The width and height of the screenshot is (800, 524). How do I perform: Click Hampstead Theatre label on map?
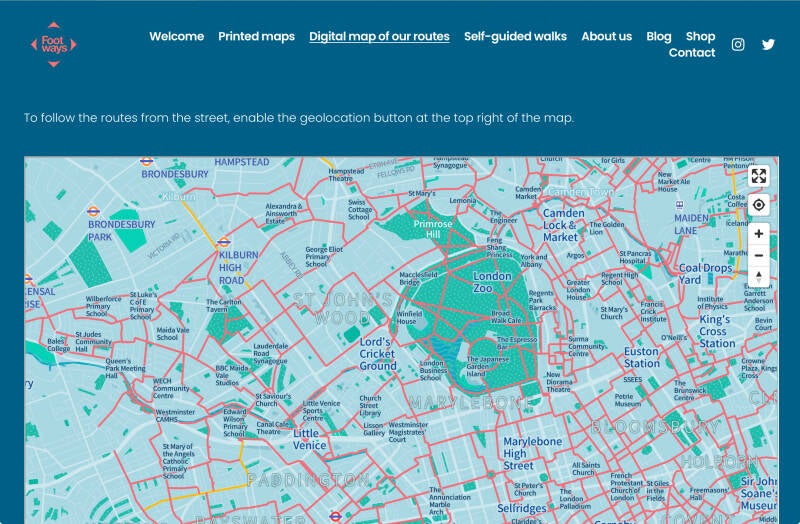(346, 174)
